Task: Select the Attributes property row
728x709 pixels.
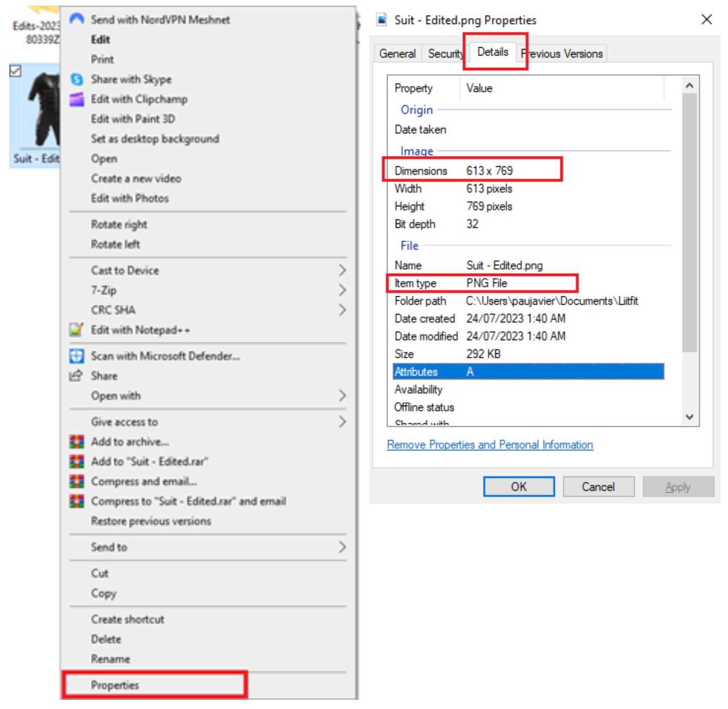Action: click(528, 372)
